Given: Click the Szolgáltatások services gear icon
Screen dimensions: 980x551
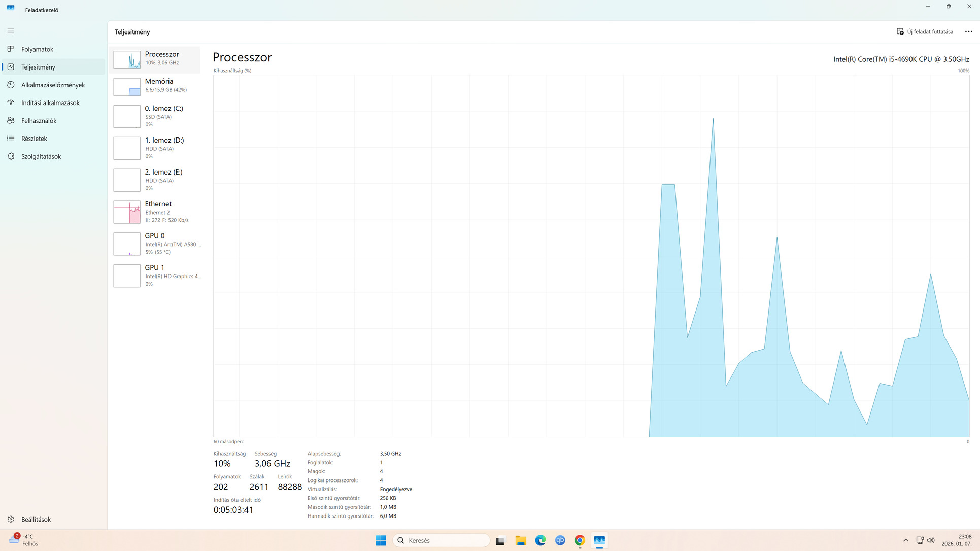Looking at the screenshot, I should 11,156.
